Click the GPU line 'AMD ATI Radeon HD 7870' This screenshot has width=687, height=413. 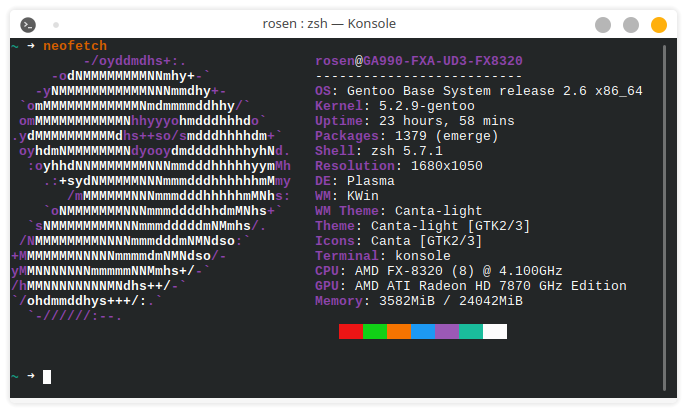point(471,286)
